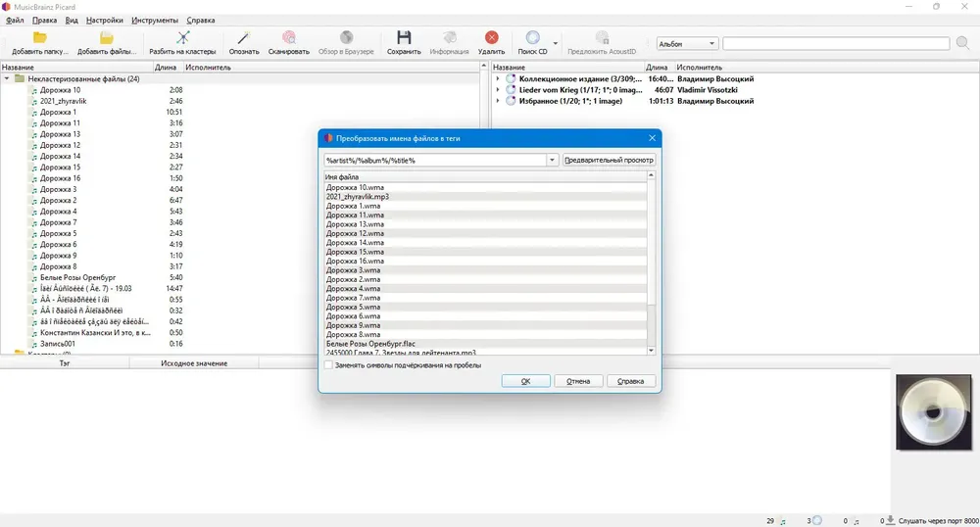Click the Отмена button
Image resolution: width=980 pixels, height=527 pixels.
point(578,381)
